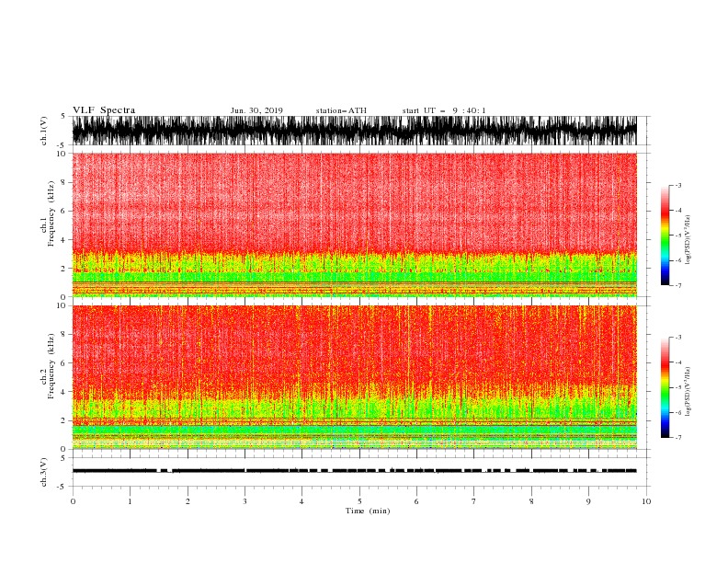Click time axis tick label '10'
Image resolution: width=728 pixels, height=563 pixels.
(646, 501)
